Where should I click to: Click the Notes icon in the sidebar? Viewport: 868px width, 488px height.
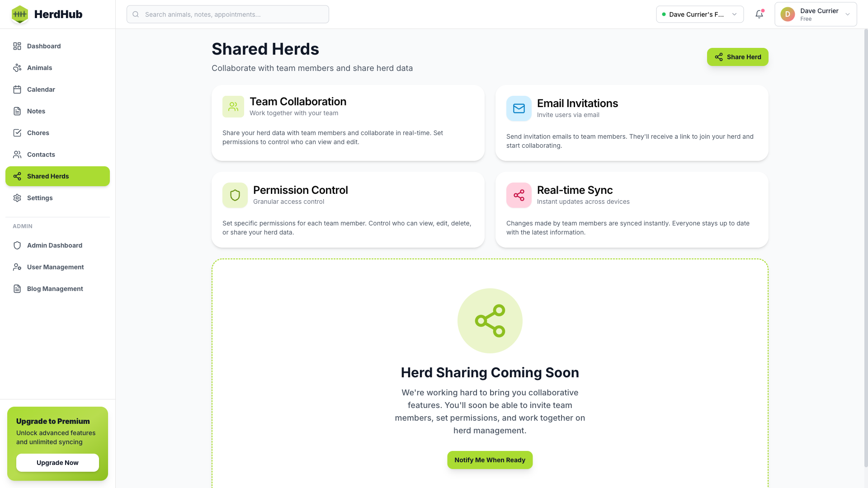(x=17, y=111)
